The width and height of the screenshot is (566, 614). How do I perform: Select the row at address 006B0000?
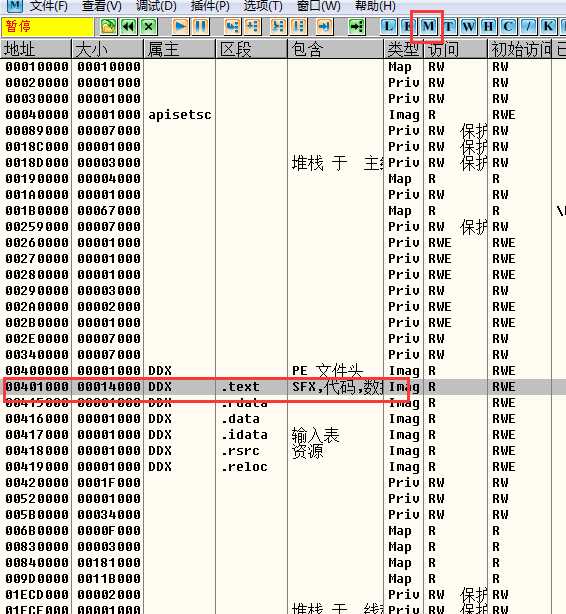(x=283, y=531)
